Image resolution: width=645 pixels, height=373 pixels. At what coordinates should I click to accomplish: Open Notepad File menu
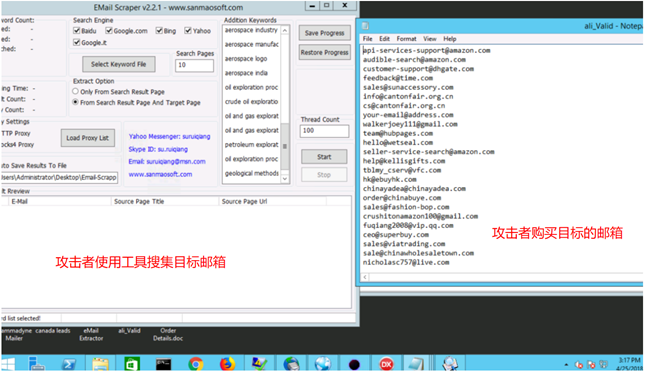[x=367, y=39]
